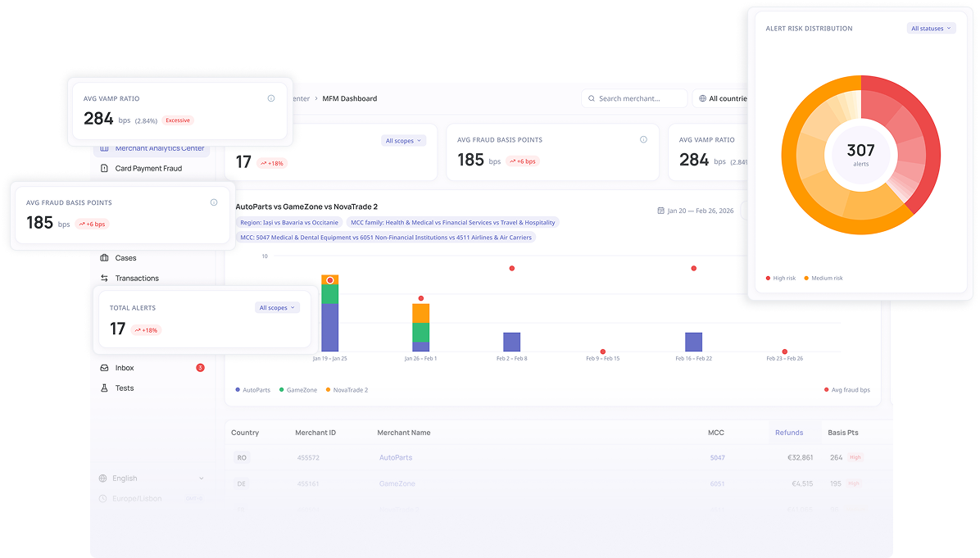Viewport: 980px width, 558px height.
Task: Open All scopes dropdown on dashboard alerts card
Action: pos(404,141)
